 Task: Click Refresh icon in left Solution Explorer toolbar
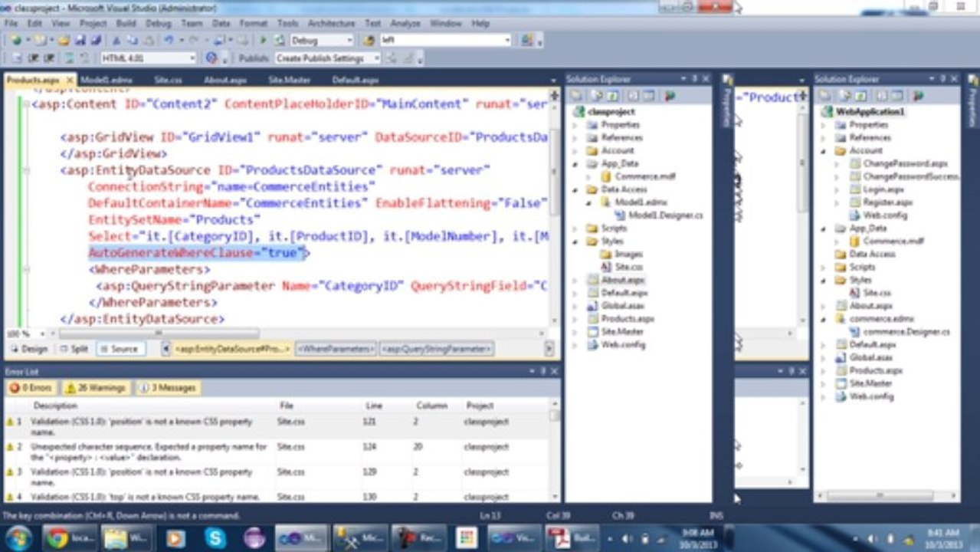pyautogui.click(x=613, y=96)
